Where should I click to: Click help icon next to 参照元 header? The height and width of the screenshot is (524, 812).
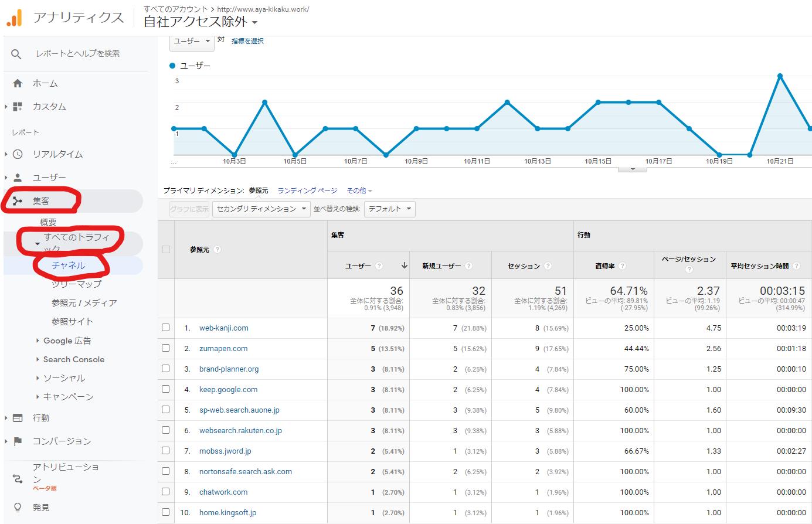(218, 250)
